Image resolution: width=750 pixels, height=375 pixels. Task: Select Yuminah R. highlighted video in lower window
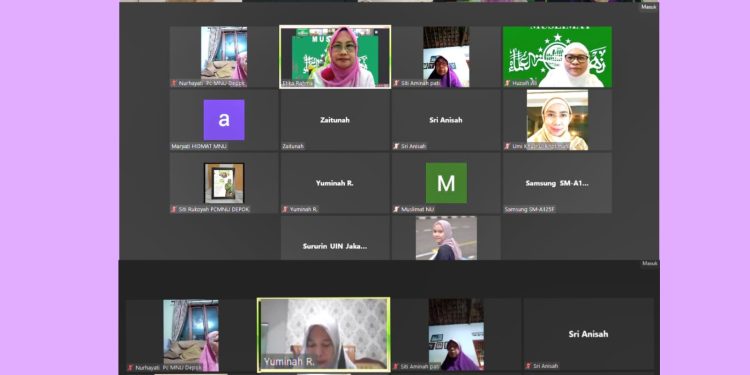[x=323, y=335]
